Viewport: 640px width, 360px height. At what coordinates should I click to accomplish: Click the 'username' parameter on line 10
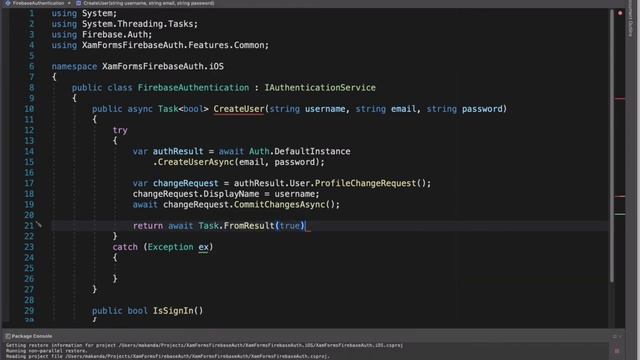pos(325,109)
